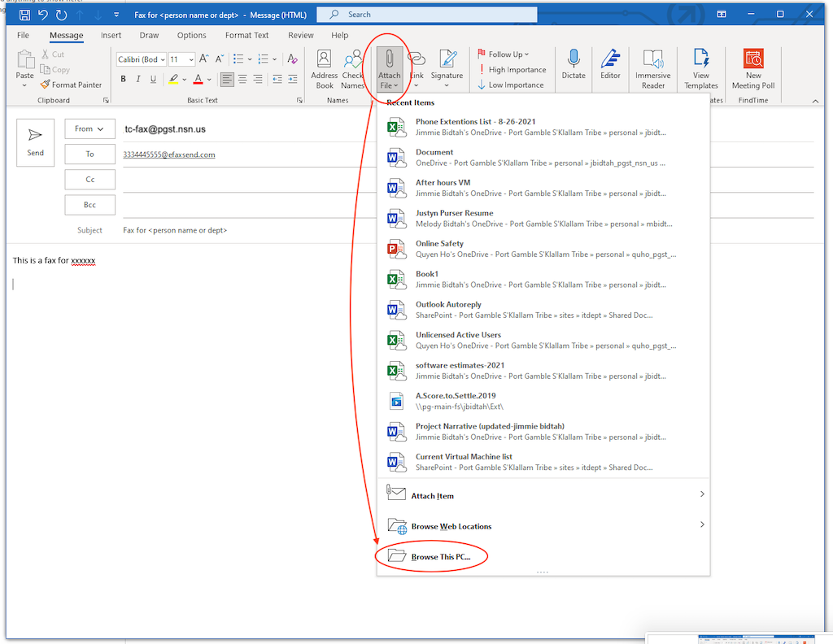Increase font size with grow icon
833x644 pixels.
click(204, 59)
